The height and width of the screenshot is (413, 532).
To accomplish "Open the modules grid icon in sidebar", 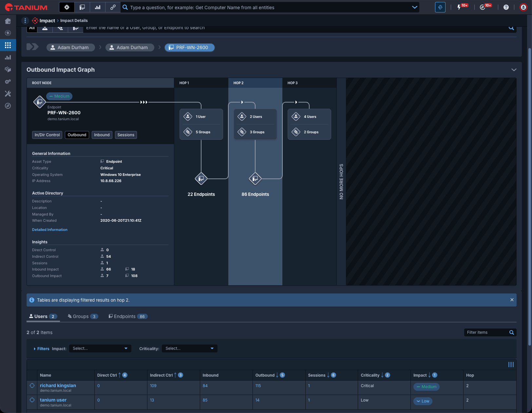I will [8, 45].
